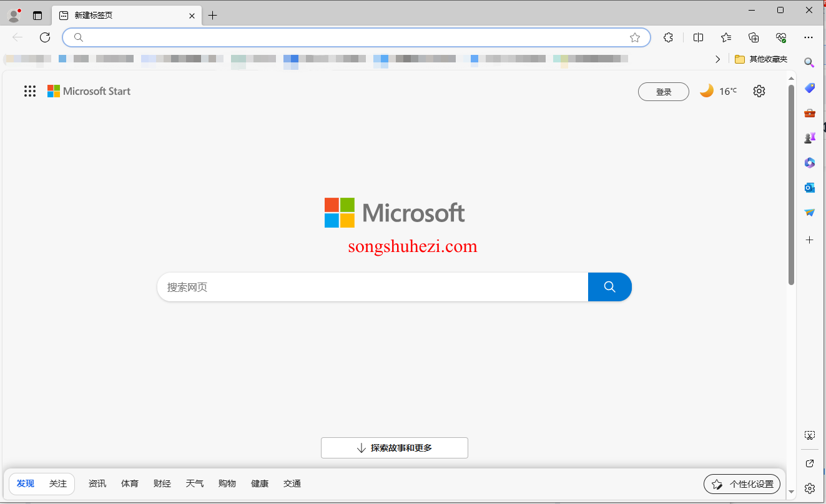Click the page vertical scrollbar thumb
This screenshot has width=826, height=504.
pyautogui.click(x=792, y=185)
